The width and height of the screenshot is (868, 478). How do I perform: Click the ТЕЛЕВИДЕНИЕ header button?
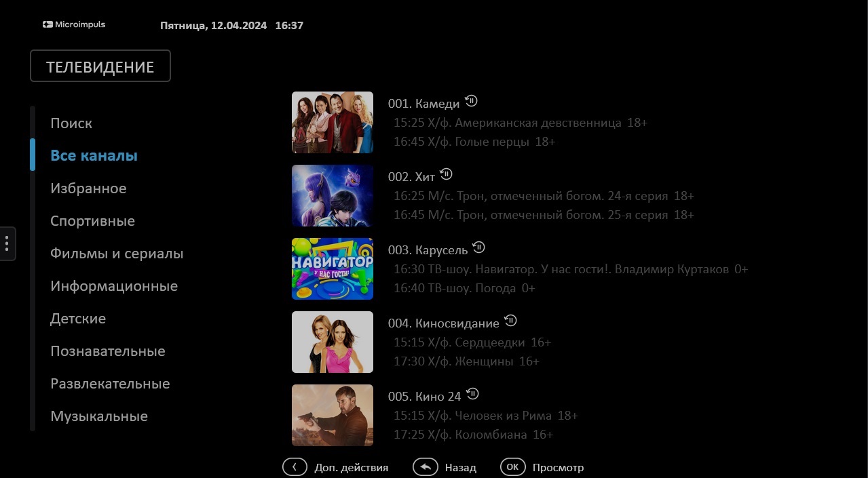click(100, 66)
